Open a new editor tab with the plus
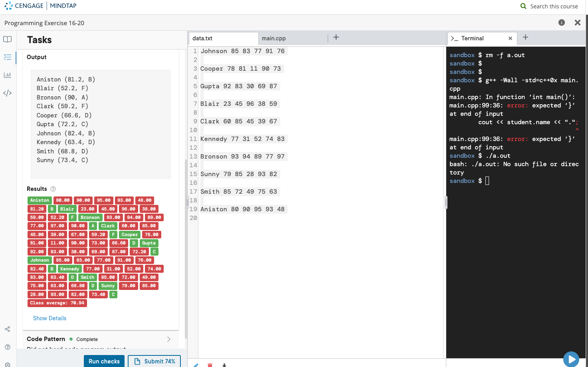 tap(336, 37)
